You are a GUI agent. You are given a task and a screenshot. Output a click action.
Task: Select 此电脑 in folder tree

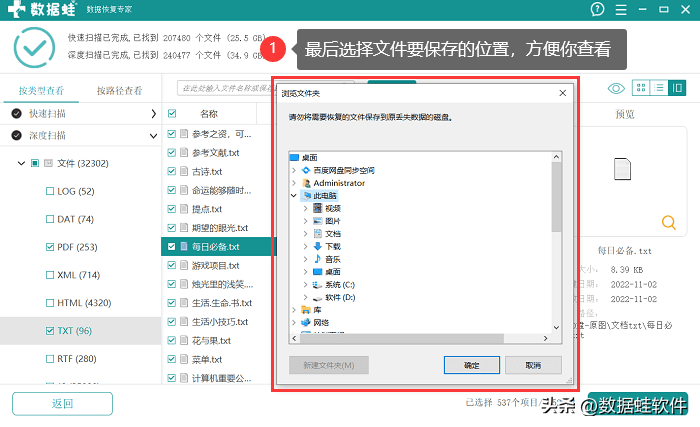point(320,196)
